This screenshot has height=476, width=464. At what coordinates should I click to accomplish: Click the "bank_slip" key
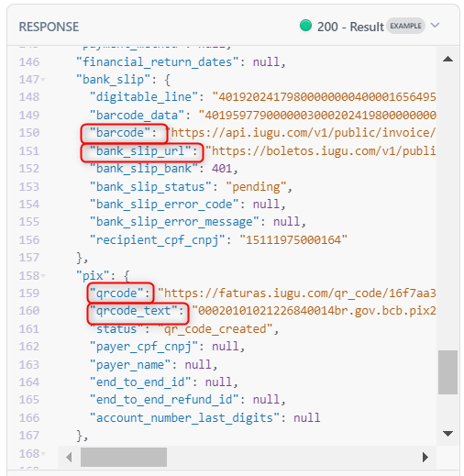[x=113, y=80]
